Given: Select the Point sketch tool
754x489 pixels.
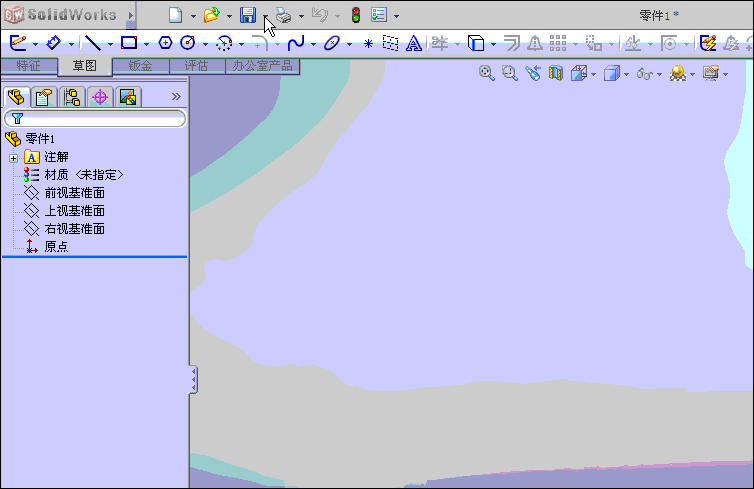Looking at the screenshot, I should 368,44.
